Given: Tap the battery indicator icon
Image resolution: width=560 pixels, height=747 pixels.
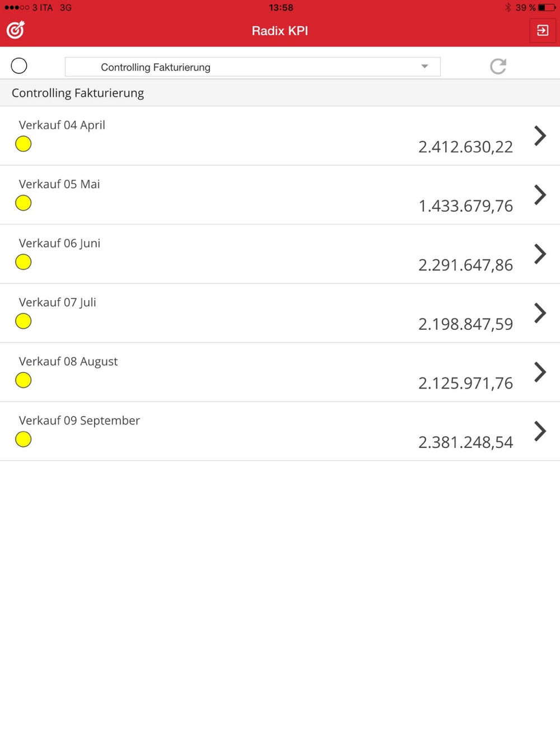Looking at the screenshot, I should (x=547, y=7).
